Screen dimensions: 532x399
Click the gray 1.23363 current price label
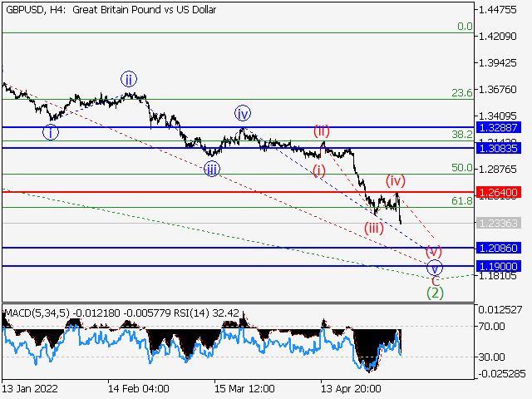point(499,224)
